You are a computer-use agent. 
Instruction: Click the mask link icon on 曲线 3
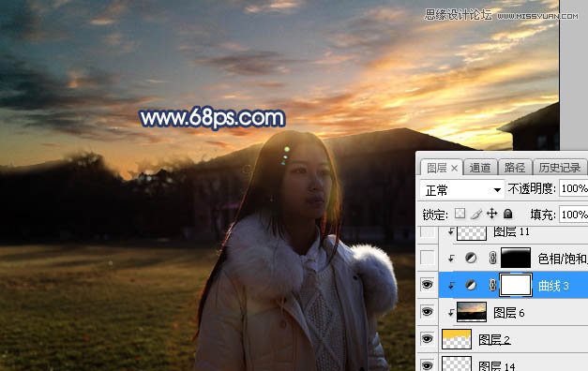[492, 285]
